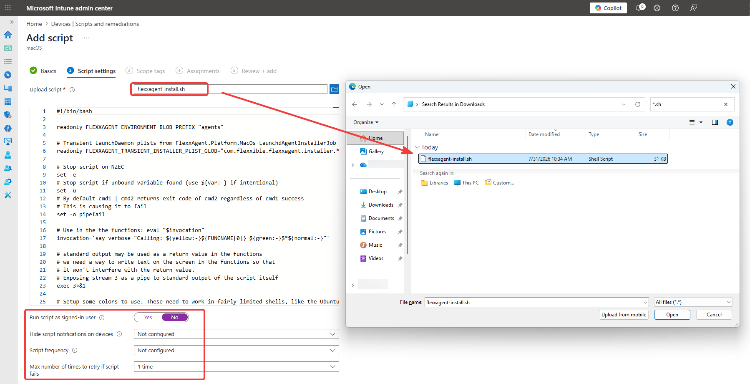Image resolution: width=750 pixels, height=384 pixels.
Task: Click the Up arrow in the Open dialog
Action: (x=394, y=104)
